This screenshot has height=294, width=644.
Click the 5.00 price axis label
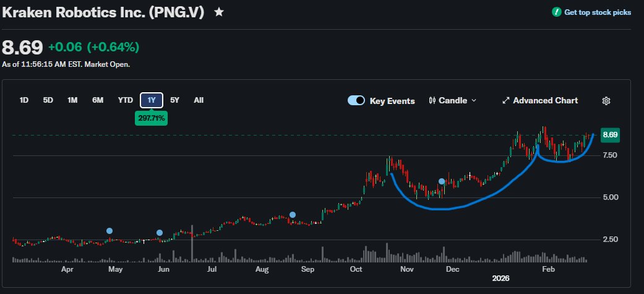pos(610,197)
